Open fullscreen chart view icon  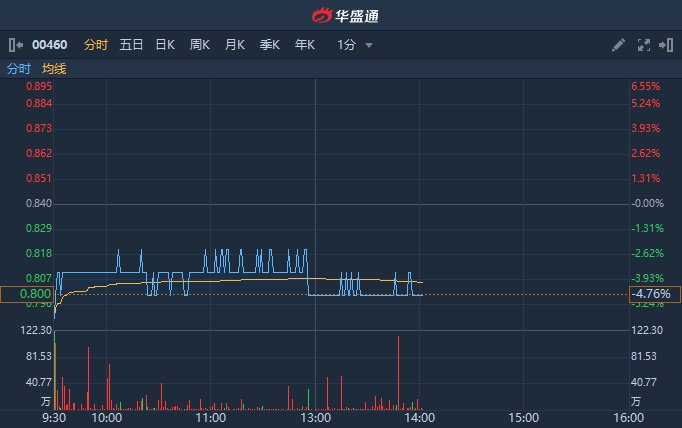[x=644, y=45]
